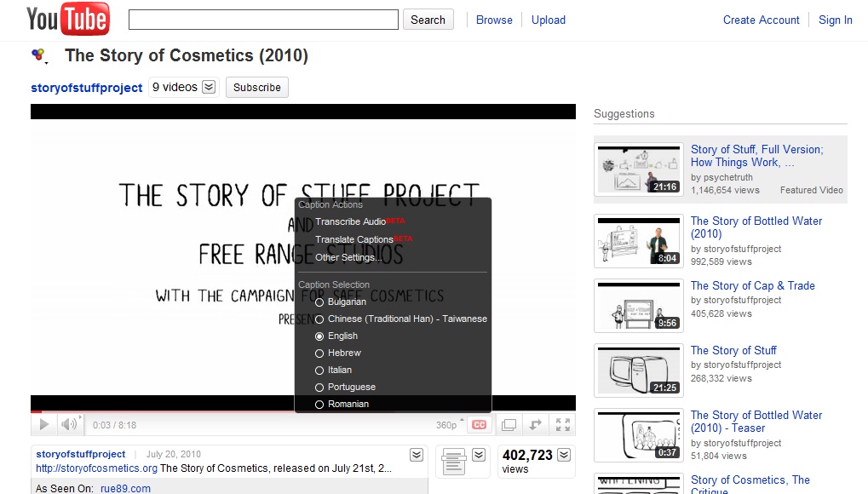Click Sign In
868x494 pixels.
tap(836, 20)
